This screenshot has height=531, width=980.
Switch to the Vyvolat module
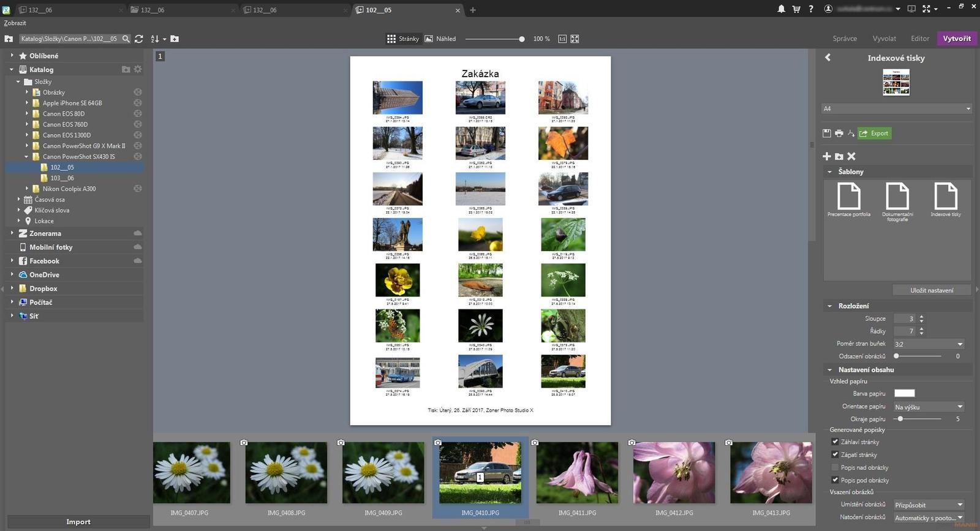884,39
